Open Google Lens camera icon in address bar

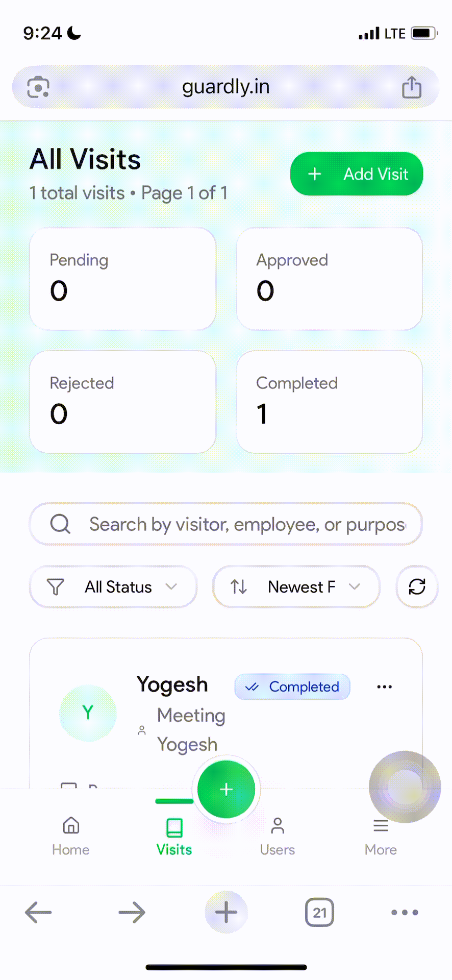[x=37, y=87]
